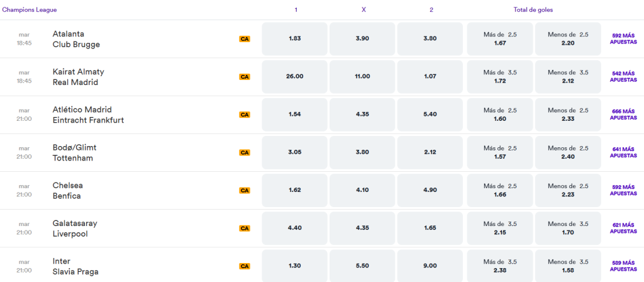Select Tottenham win odds 2.12
This screenshot has width=644, height=282.
tap(430, 152)
